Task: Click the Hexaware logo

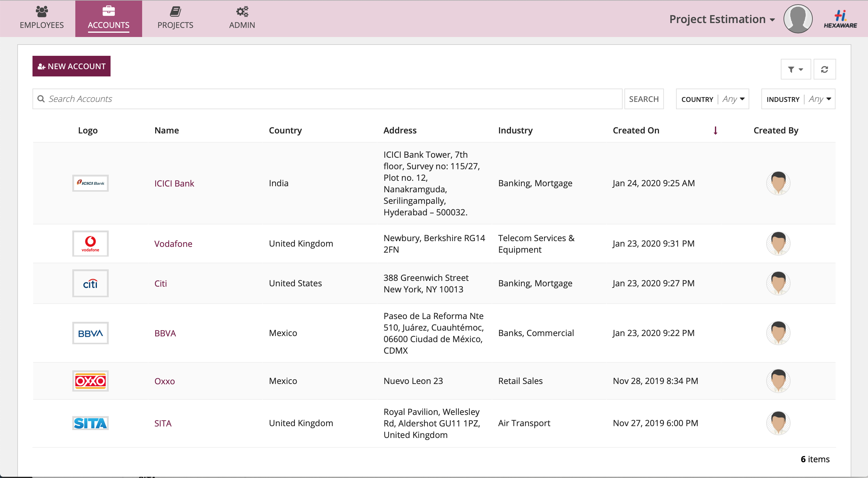Action: [x=840, y=19]
